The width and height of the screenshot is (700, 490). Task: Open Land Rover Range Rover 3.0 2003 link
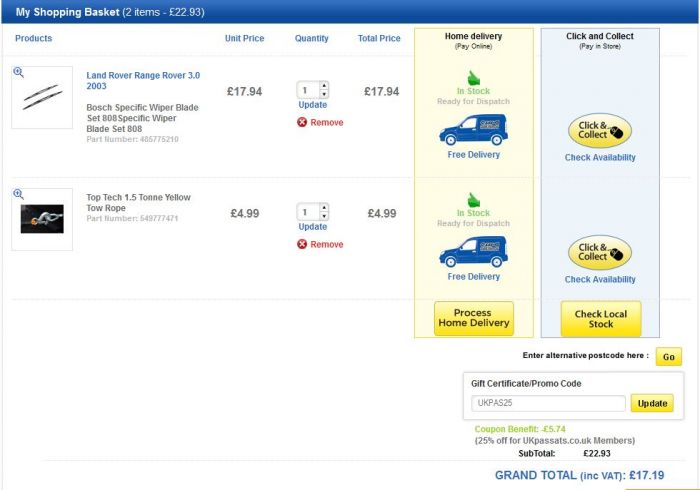[143, 81]
